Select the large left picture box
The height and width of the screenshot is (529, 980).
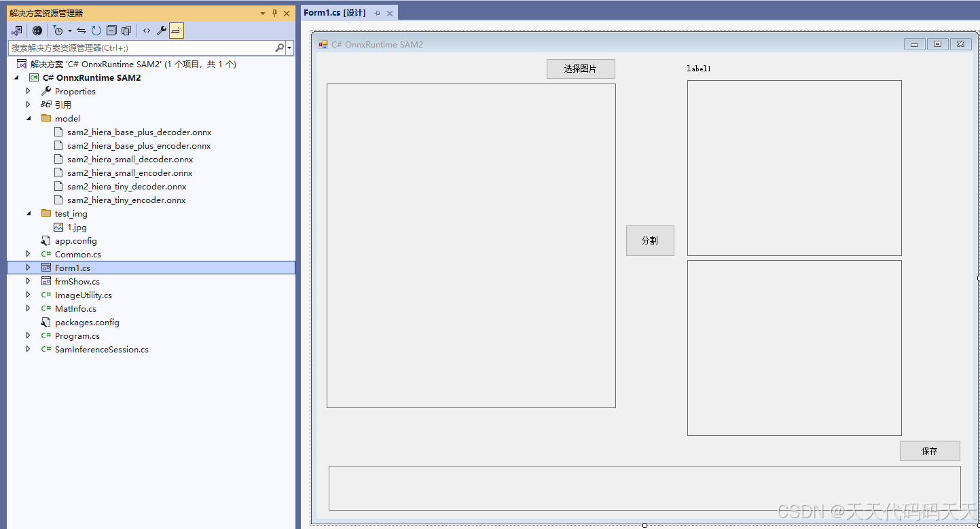pos(471,246)
